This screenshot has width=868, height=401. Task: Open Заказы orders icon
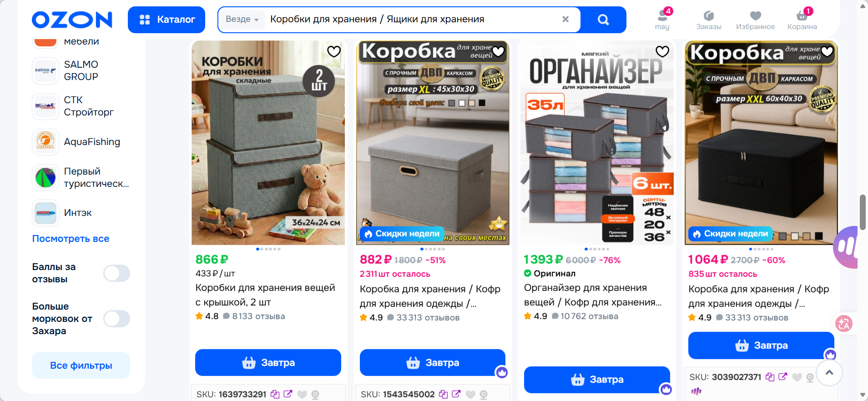tap(709, 20)
